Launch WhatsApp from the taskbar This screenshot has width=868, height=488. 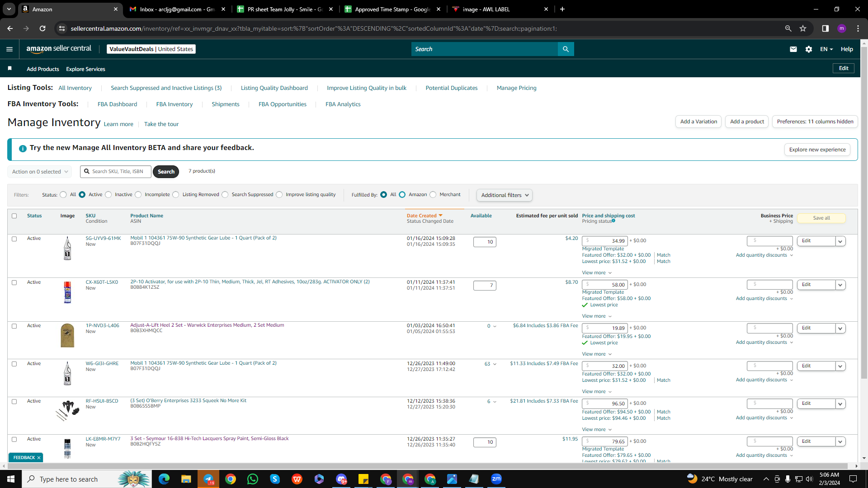point(253,479)
